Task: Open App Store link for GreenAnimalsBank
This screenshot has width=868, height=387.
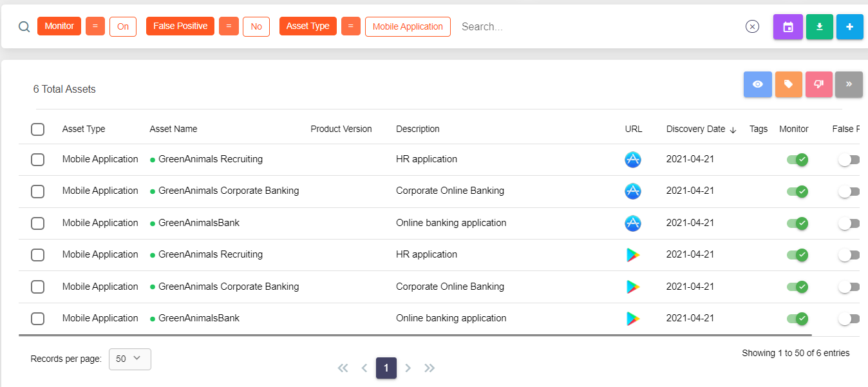Action: tap(633, 223)
